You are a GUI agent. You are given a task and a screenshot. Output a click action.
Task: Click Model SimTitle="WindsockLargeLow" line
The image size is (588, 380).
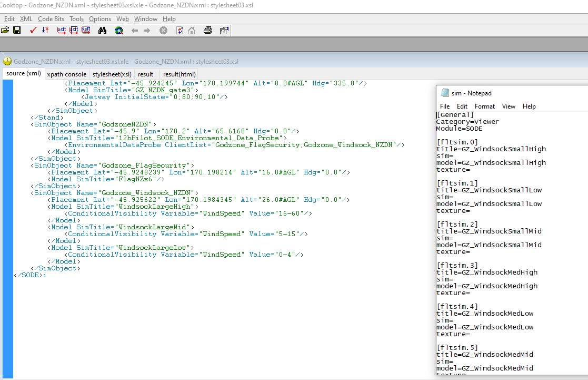tap(121, 248)
